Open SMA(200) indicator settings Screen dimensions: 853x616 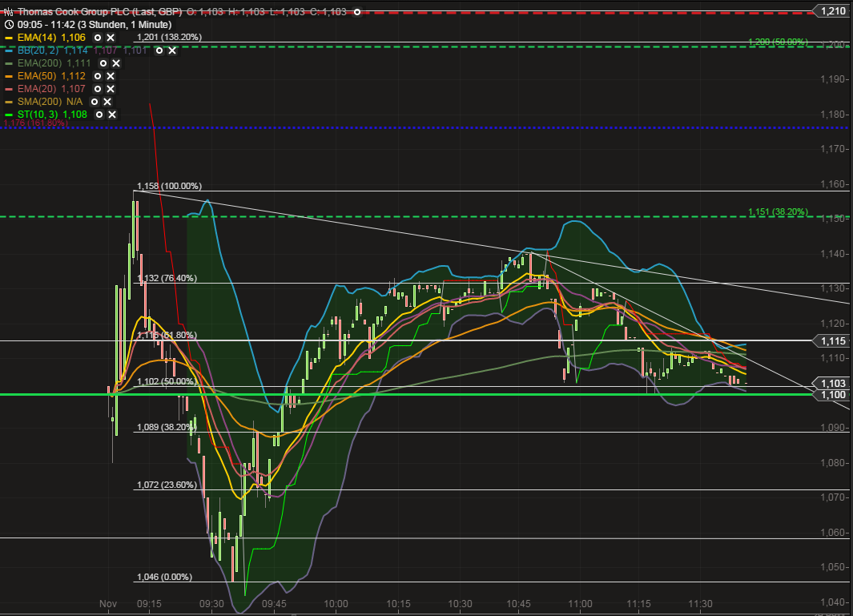click(x=95, y=102)
